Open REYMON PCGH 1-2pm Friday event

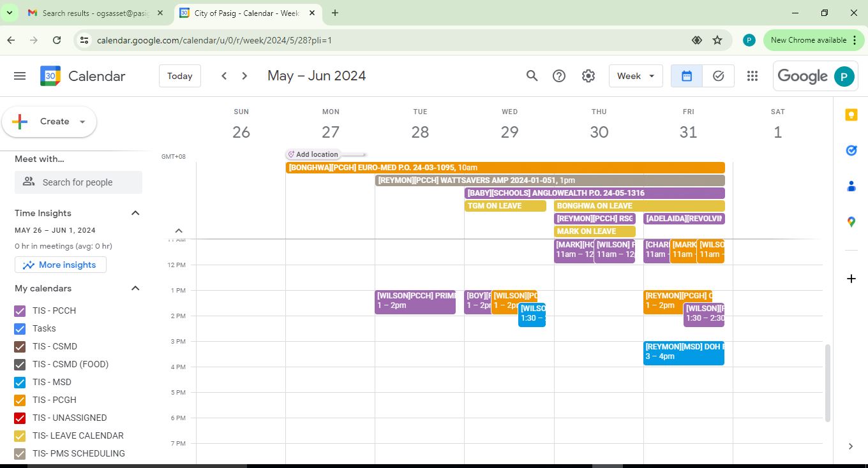(x=663, y=302)
